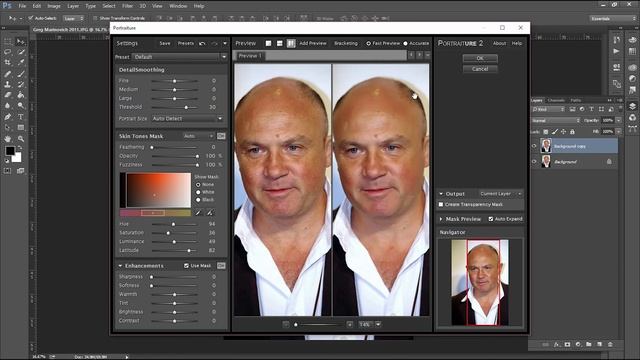The height and width of the screenshot is (360, 640).
Task: Click the second eyedropper below the color picker
Action: 210,213
